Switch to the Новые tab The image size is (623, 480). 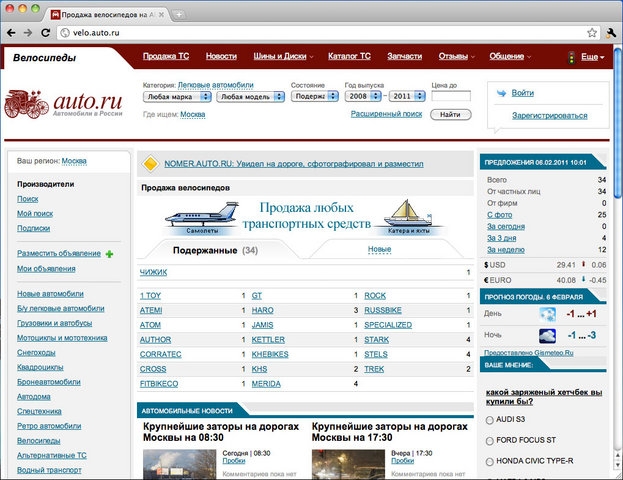(x=379, y=248)
